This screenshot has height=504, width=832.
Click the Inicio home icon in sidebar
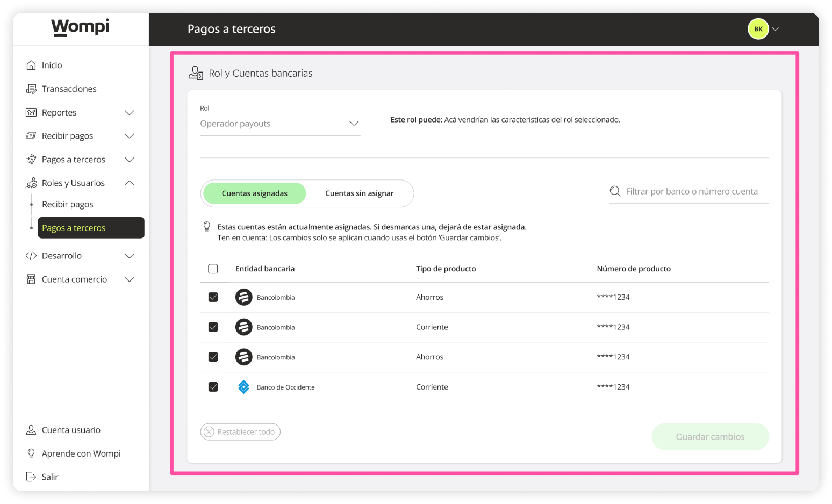(x=31, y=65)
